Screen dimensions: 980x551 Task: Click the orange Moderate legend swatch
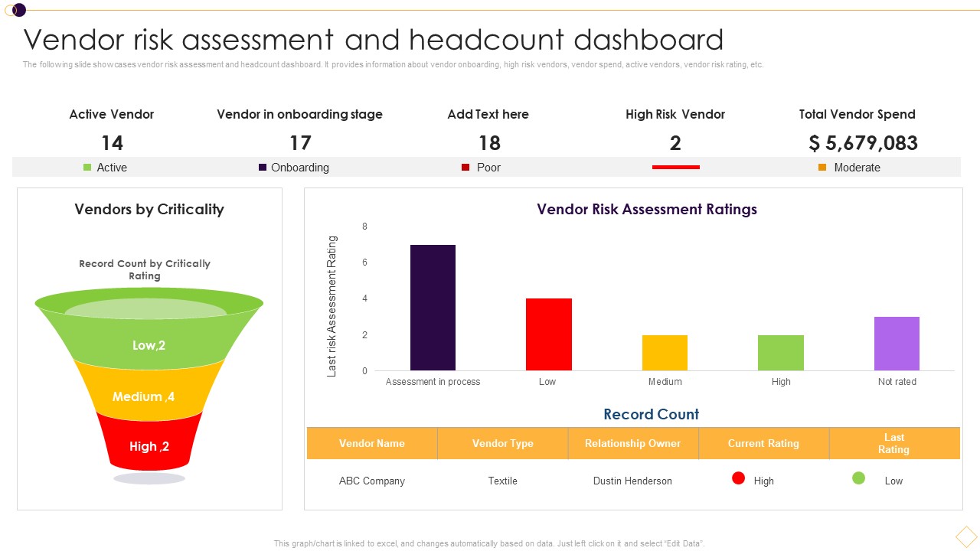click(x=822, y=167)
